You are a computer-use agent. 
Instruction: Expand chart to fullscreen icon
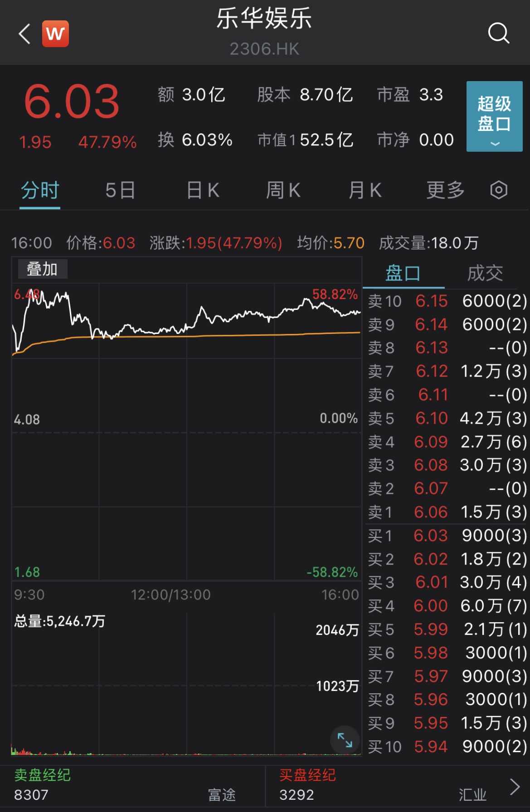[x=345, y=740]
